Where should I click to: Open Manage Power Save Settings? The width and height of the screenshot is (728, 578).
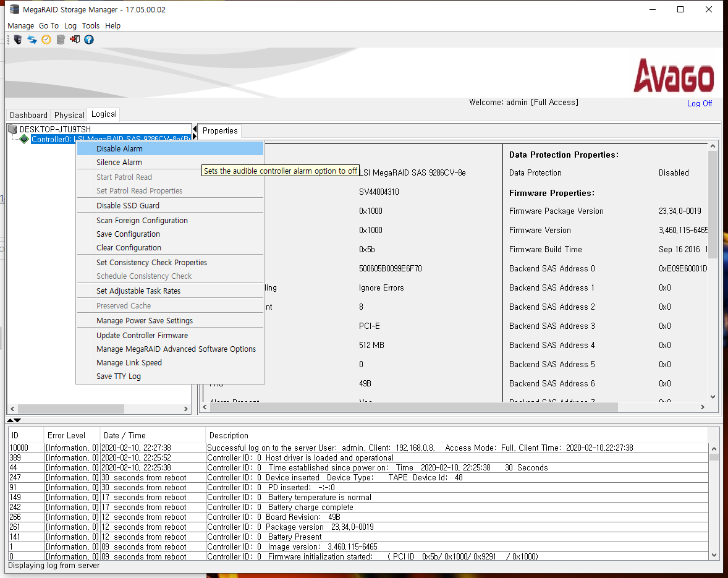[171, 320]
